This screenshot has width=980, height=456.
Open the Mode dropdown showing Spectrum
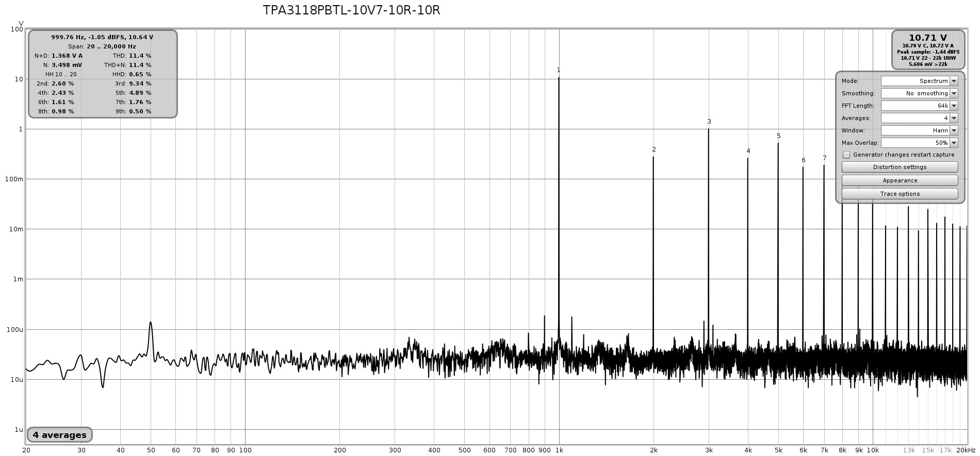(919, 81)
